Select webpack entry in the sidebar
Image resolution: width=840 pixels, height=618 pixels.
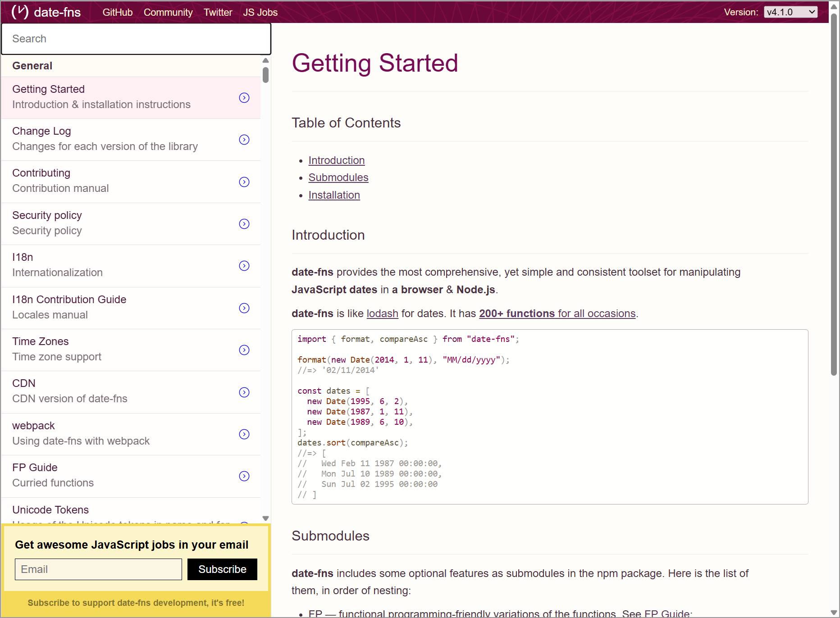(131, 434)
